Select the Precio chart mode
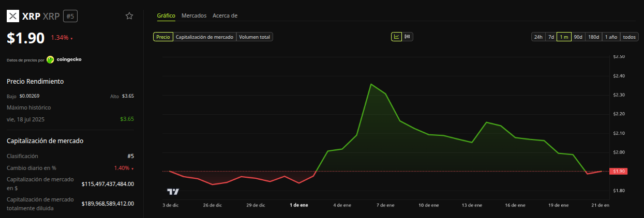 click(163, 37)
